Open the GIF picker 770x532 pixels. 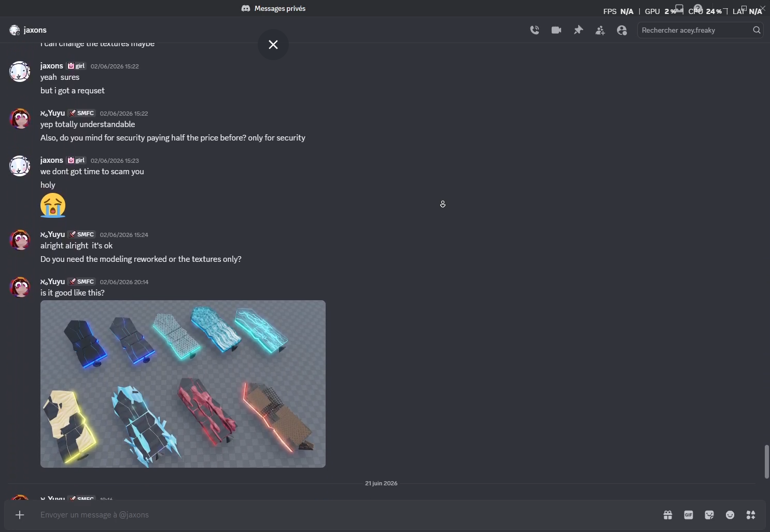point(689,515)
